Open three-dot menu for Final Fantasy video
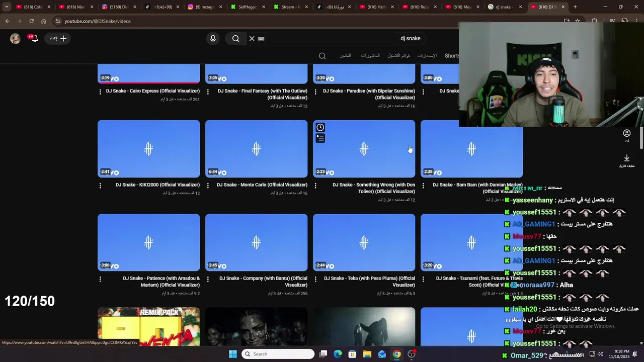 [208, 92]
